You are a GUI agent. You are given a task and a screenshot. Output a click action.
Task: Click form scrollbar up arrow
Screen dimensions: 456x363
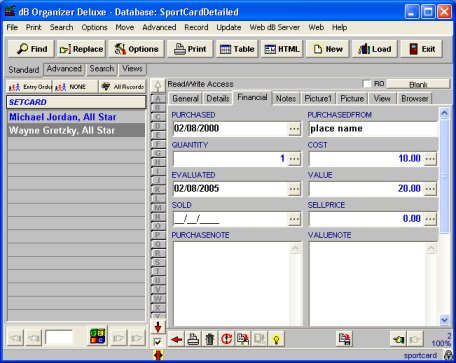point(444,113)
